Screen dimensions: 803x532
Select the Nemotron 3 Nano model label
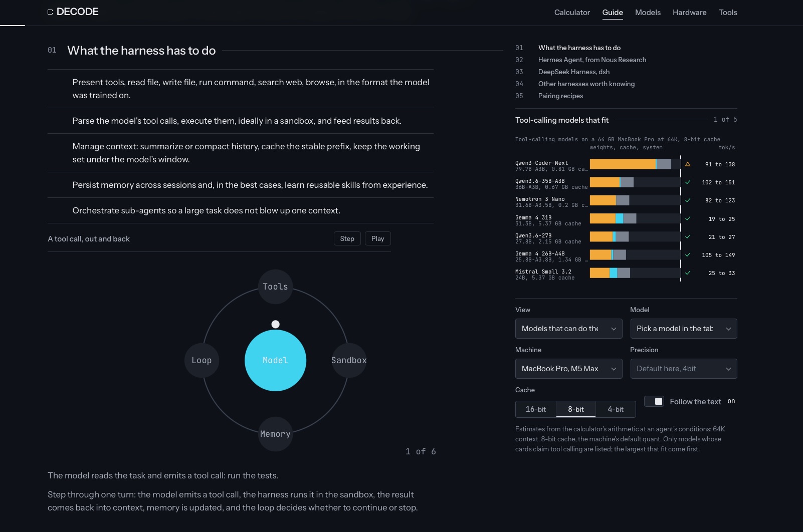click(x=540, y=199)
